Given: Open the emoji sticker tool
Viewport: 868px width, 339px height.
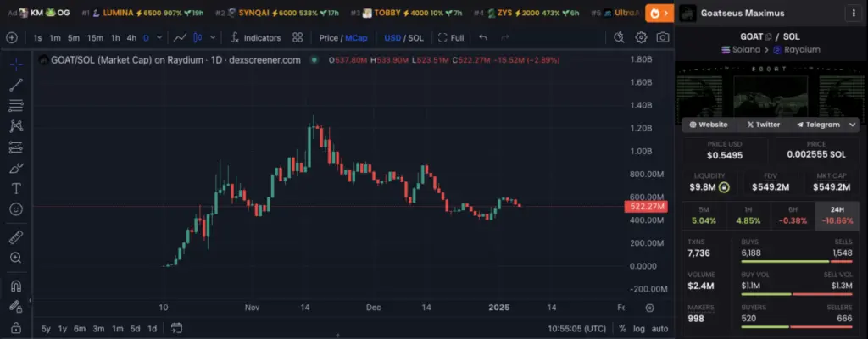Looking at the screenshot, I should [16, 208].
